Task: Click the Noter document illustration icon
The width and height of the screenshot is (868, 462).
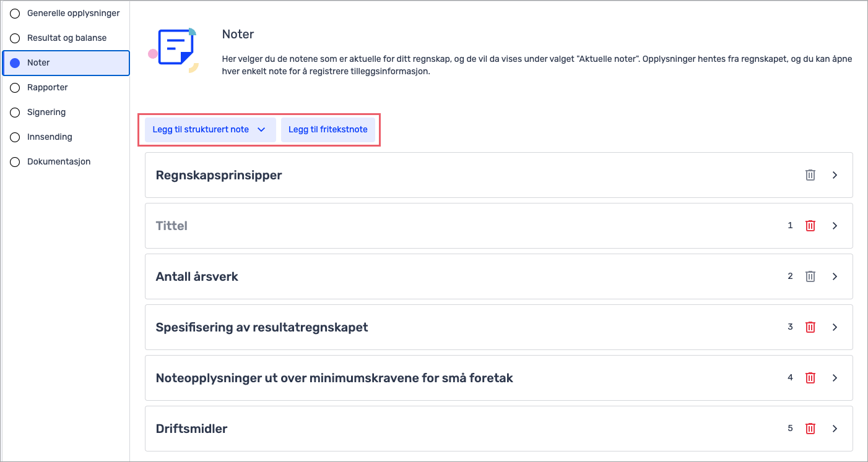Action: click(174, 49)
